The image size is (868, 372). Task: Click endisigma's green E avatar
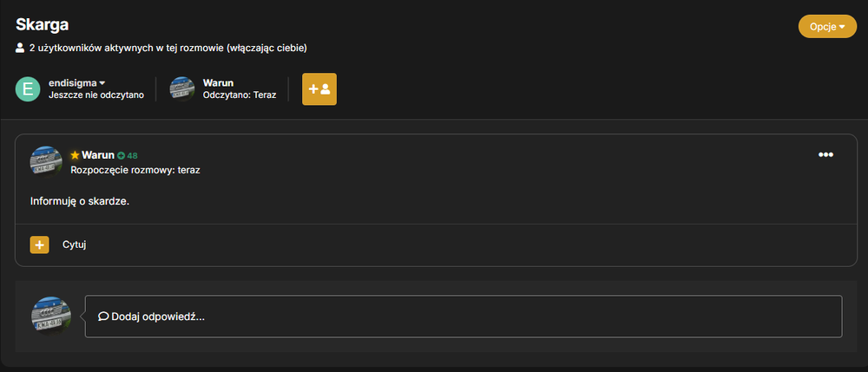coord(28,89)
